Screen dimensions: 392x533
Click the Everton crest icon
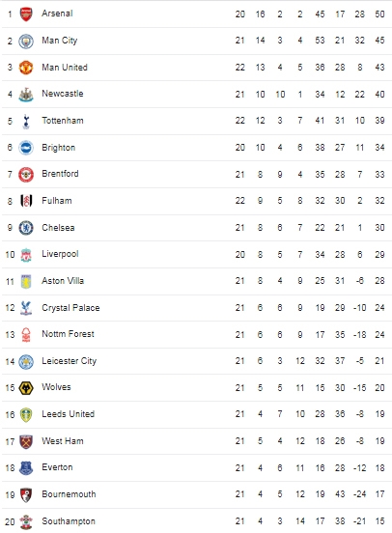coord(26,468)
